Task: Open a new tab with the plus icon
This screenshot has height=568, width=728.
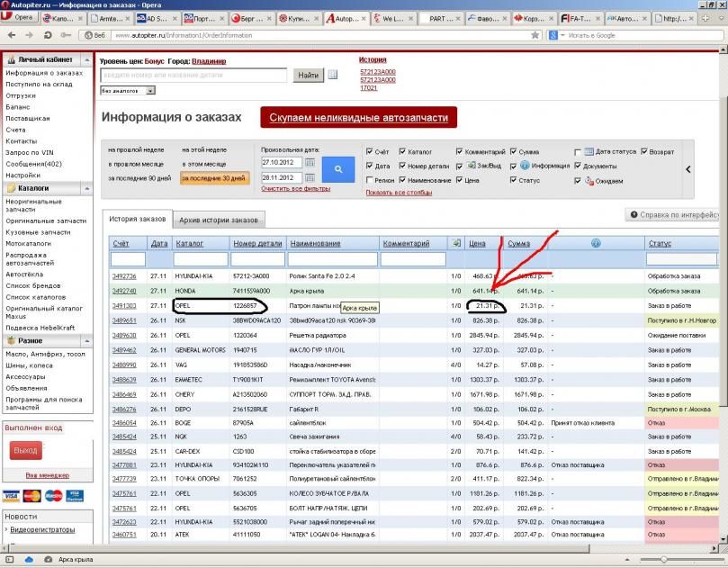Action: pyautogui.click(x=706, y=18)
